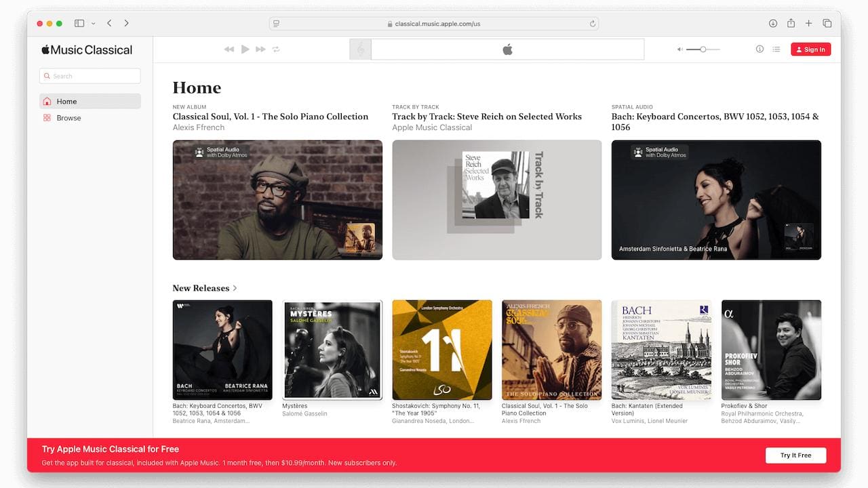Click the classical.music.apple.com address bar
The image size is (868, 488).
[x=434, y=23]
